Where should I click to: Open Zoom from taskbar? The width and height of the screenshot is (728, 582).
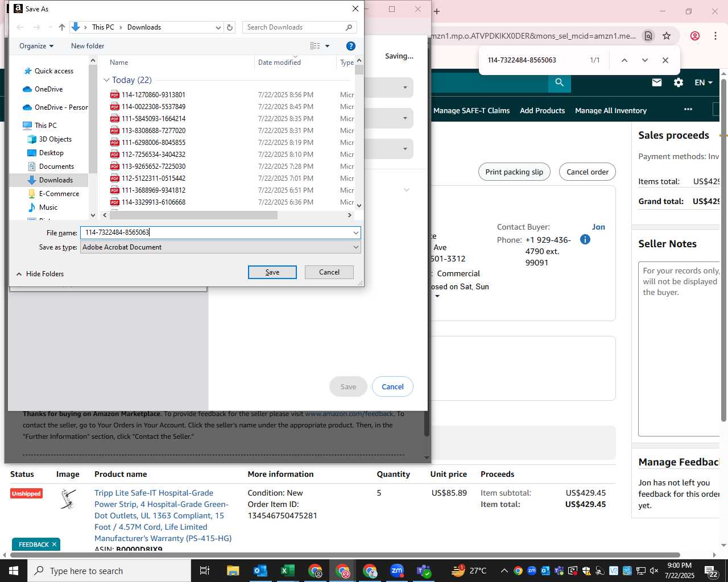397,571
